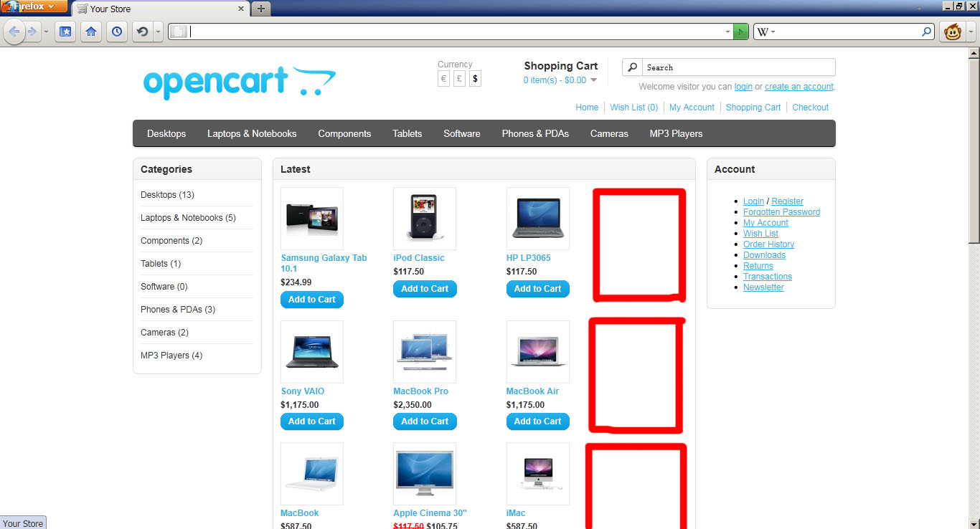Open the Components navigation menu
The width and height of the screenshot is (980, 529).
pyautogui.click(x=344, y=133)
